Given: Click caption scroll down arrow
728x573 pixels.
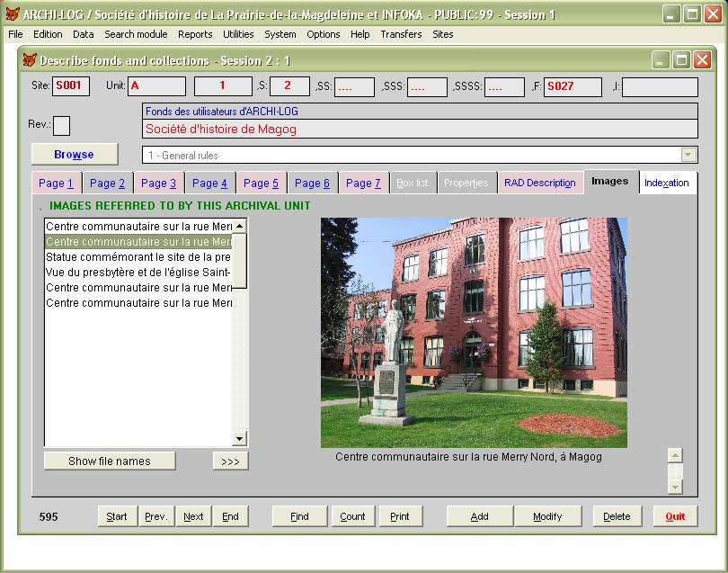Looking at the screenshot, I should tap(675, 487).
